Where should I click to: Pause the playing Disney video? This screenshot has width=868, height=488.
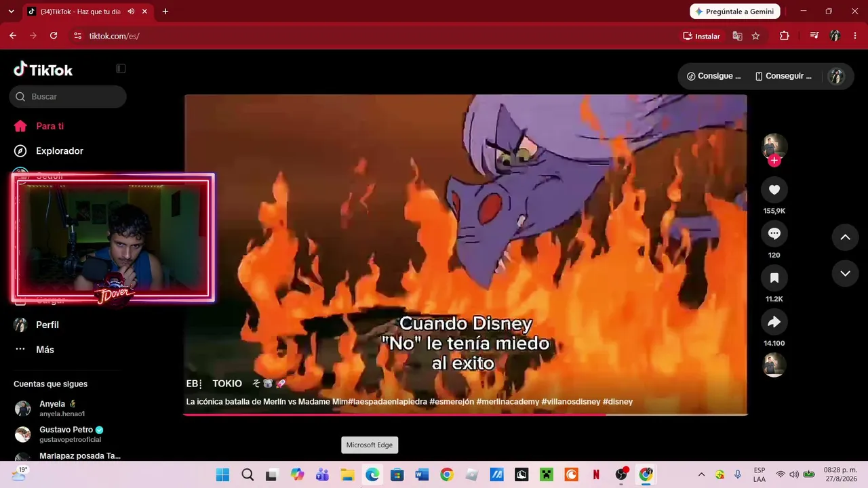(465, 254)
